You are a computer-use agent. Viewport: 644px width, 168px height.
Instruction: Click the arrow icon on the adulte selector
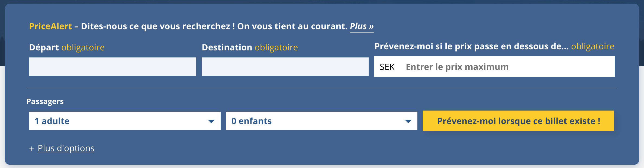(211, 121)
